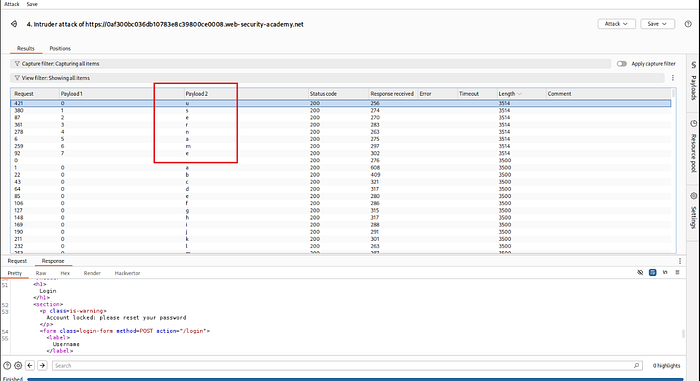Click the Capture filter funnel icon
Viewport: 700px width, 381px height.
[x=17, y=64]
